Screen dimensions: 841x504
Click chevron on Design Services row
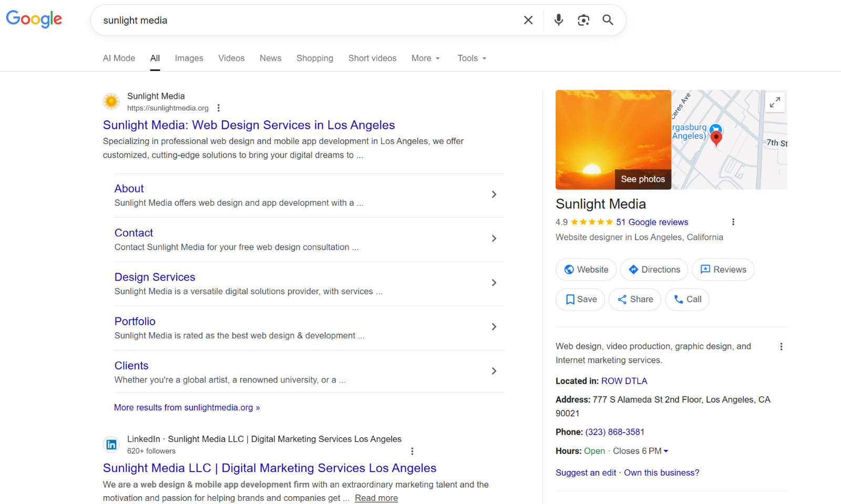click(x=494, y=283)
